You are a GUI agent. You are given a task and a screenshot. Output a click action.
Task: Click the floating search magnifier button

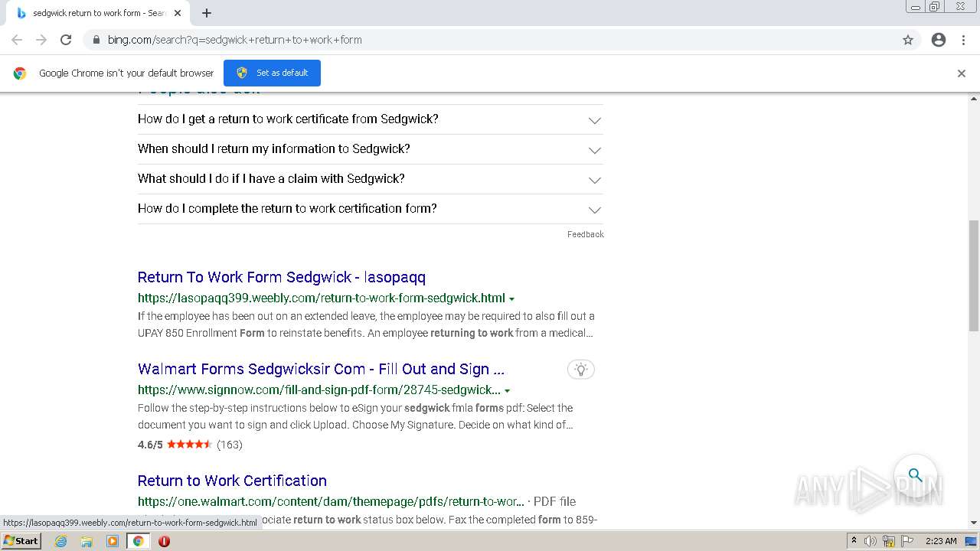tap(916, 475)
